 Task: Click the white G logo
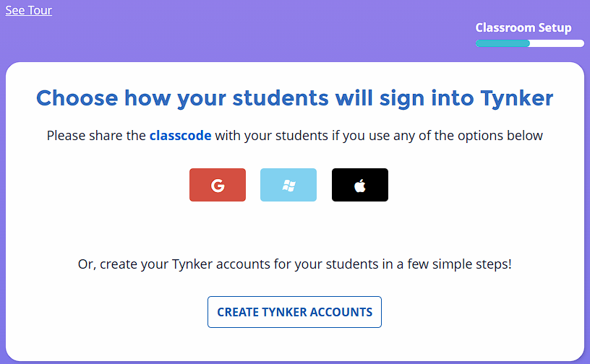click(x=218, y=186)
